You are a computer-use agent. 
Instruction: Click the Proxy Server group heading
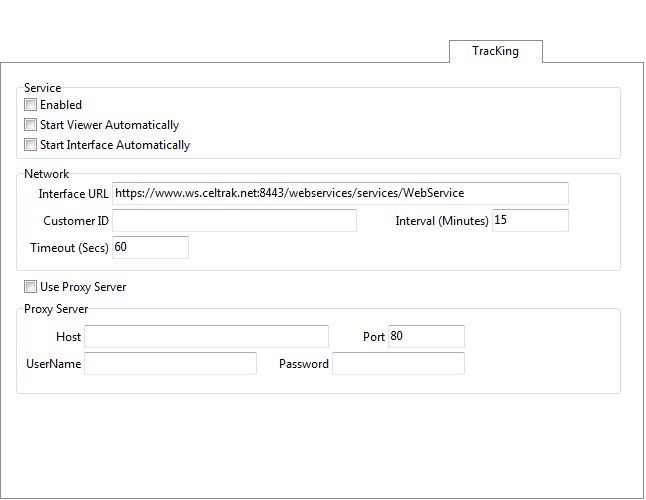pyautogui.click(x=56, y=309)
